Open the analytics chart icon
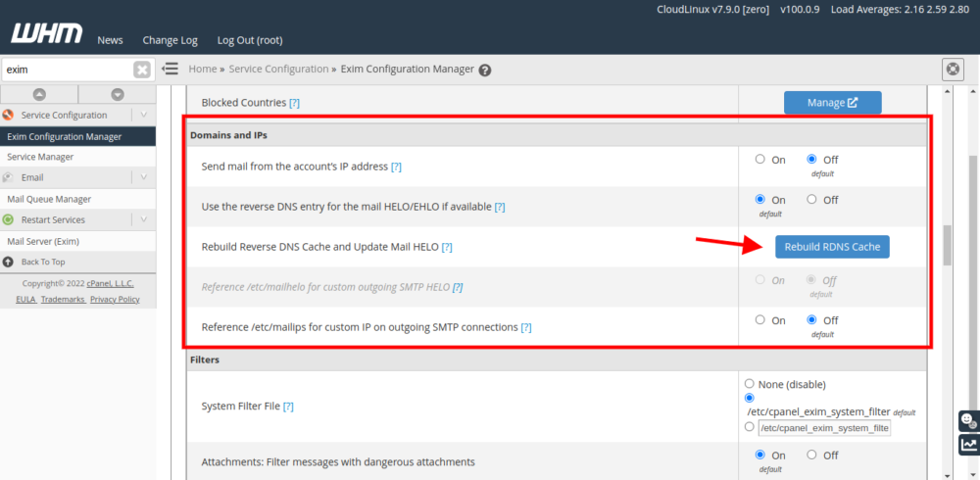Image resolution: width=980 pixels, height=480 pixels. click(968, 445)
